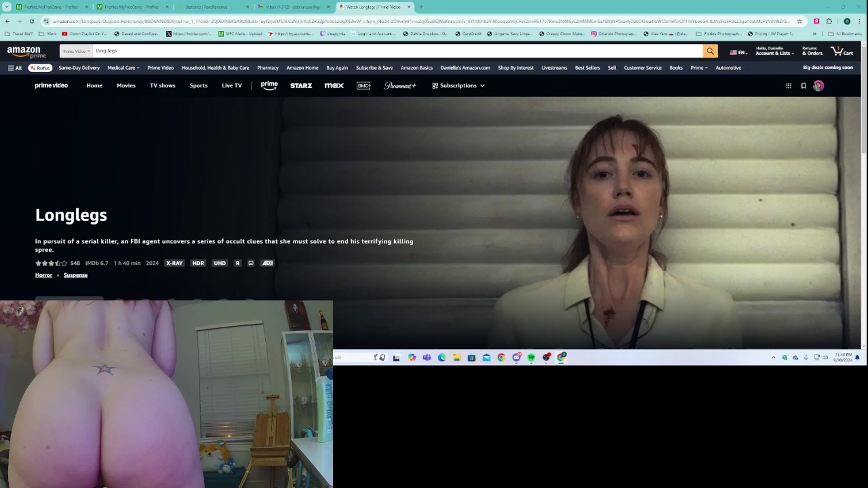Open the apps grid icon in Prime Video bar

tap(788, 86)
